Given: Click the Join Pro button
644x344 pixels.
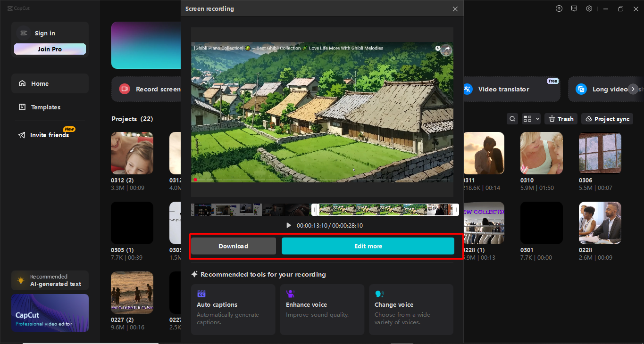Looking at the screenshot, I should tap(50, 49).
